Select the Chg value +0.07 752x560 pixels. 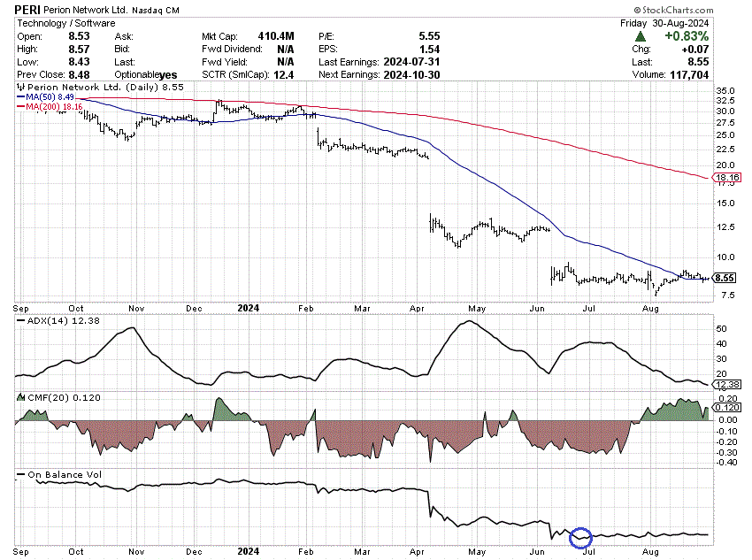click(694, 49)
